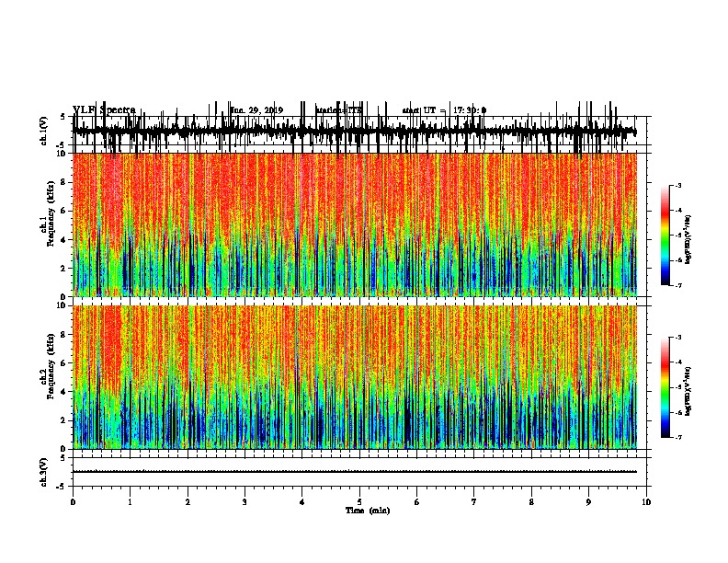The width and height of the screenshot is (728, 563).
Task: Click time axis tick label '9'
Action: 588,502
